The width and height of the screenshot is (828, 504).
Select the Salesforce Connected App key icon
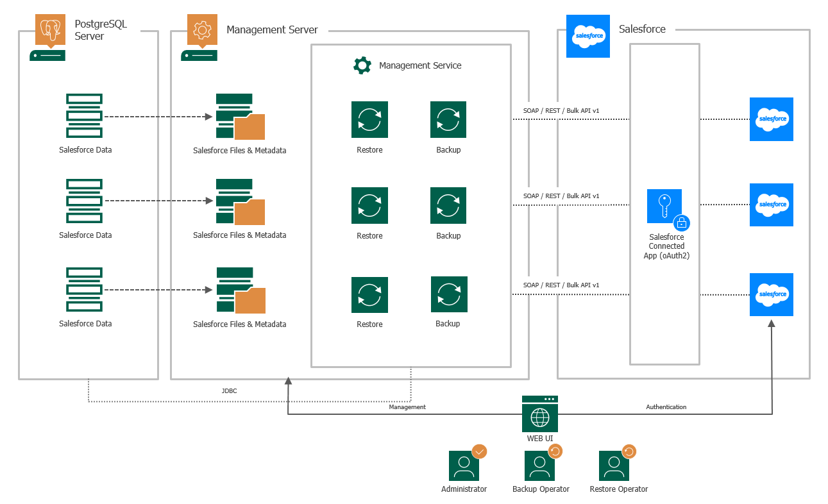(x=664, y=206)
